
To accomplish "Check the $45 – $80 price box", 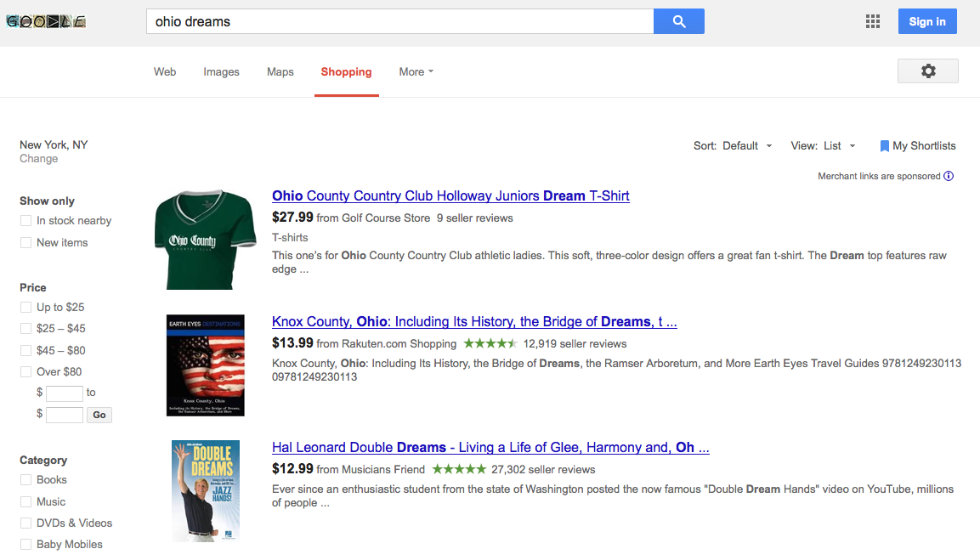I will pos(25,350).
